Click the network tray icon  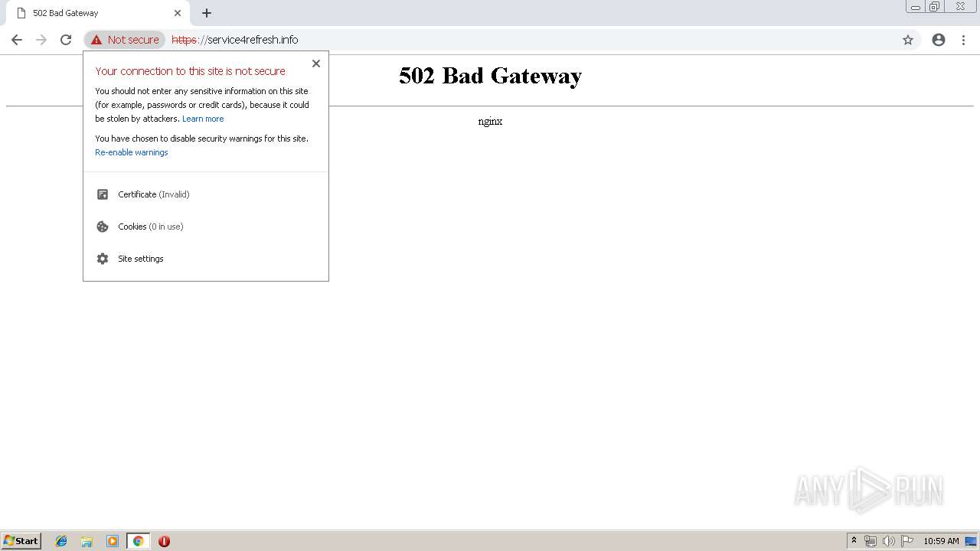click(x=871, y=541)
